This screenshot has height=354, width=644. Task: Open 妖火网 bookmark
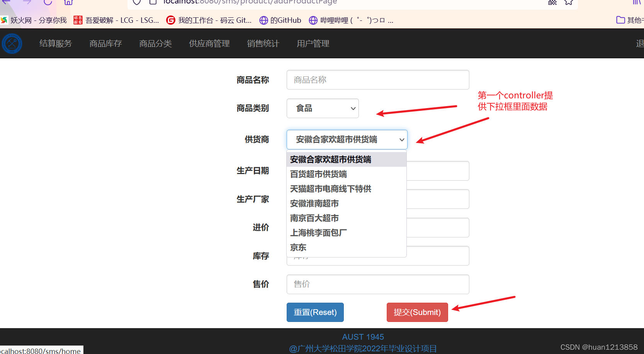[34, 20]
